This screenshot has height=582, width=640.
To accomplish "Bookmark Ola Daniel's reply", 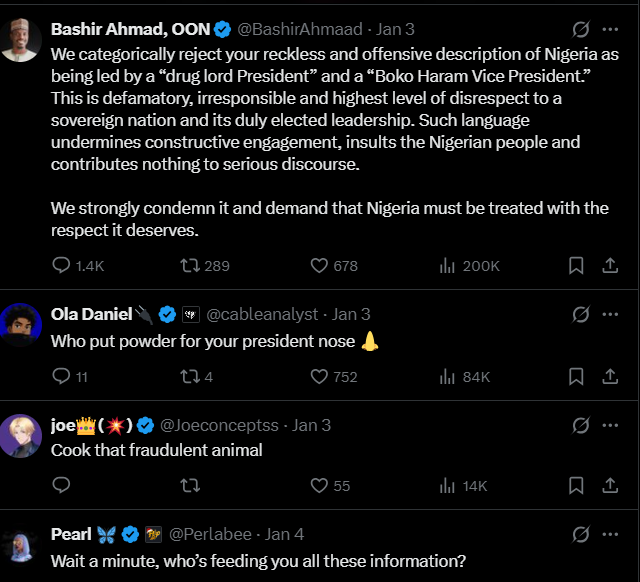I will coord(576,376).
